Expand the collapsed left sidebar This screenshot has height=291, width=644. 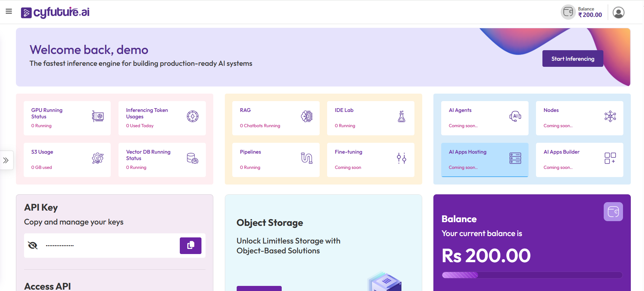click(x=6, y=160)
